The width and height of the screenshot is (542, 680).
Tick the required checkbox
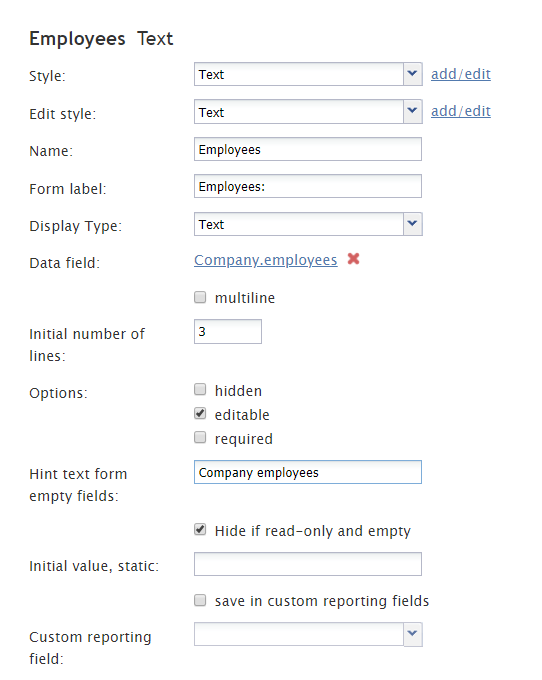click(200, 437)
